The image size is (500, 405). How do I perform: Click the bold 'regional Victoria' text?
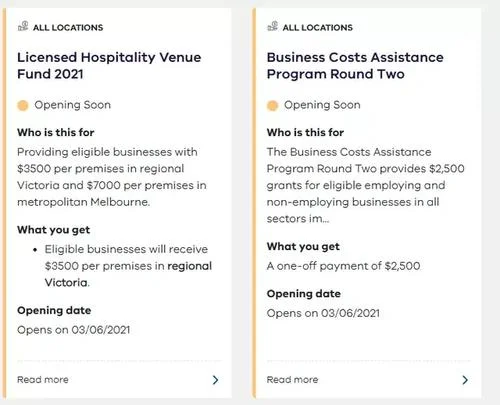click(x=128, y=274)
